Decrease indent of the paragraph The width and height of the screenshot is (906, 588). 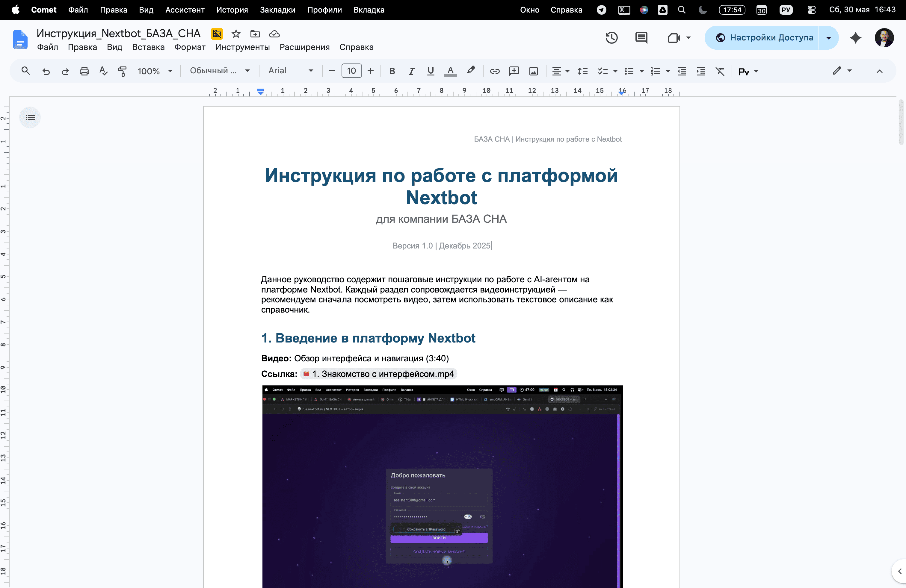[x=682, y=71]
